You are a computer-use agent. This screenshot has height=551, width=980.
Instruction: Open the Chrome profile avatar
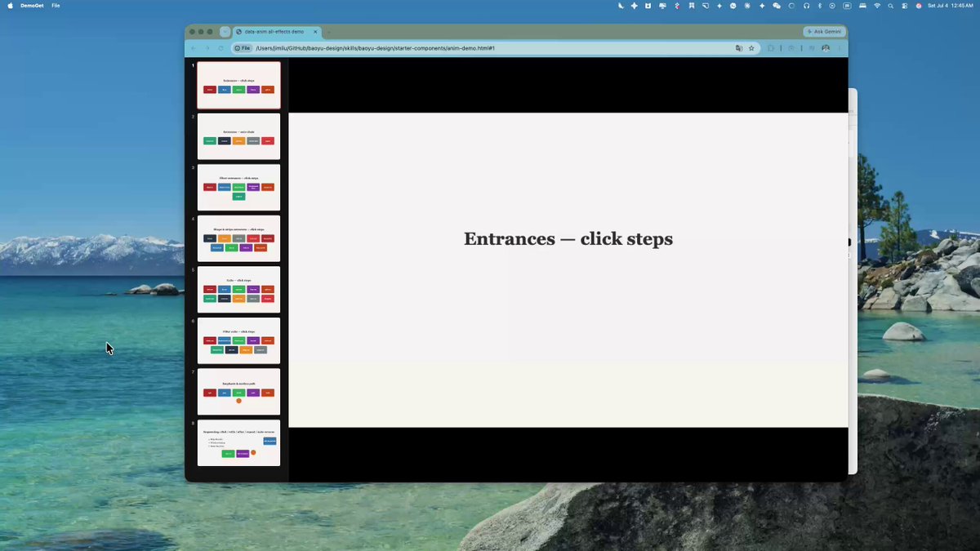pyautogui.click(x=826, y=48)
